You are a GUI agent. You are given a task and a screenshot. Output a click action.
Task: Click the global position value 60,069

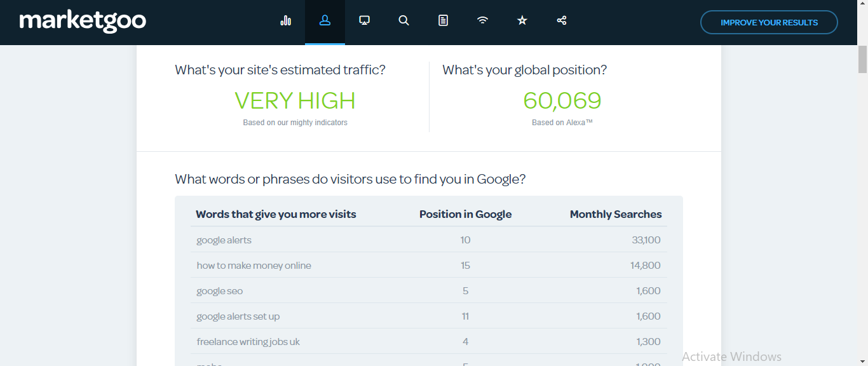pos(562,101)
